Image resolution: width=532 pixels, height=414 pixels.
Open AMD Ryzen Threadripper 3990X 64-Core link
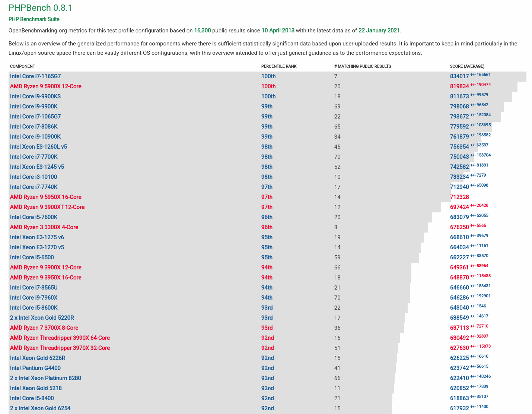60,338
